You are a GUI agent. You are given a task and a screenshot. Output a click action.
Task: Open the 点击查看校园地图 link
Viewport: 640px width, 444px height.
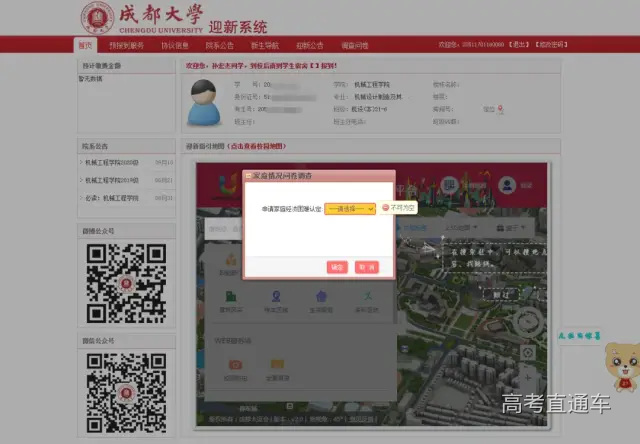point(257,146)
